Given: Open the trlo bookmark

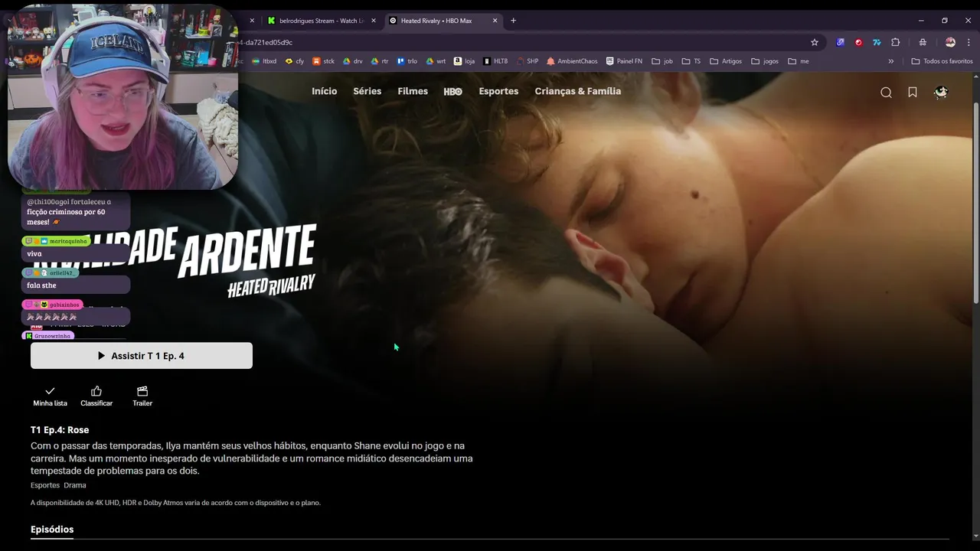Looking at the screenshot, I should coord(407,61).
